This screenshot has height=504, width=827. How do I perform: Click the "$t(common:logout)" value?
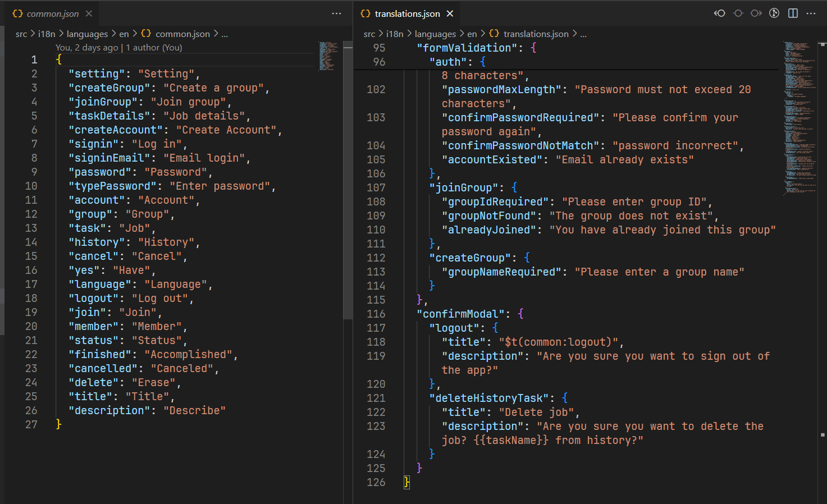point(558,342)
